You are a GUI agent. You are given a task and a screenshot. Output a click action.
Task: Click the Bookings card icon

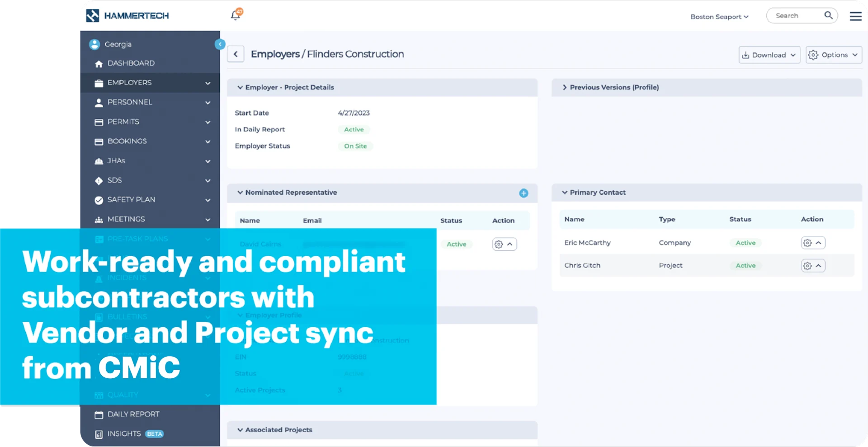coord(99,141)
